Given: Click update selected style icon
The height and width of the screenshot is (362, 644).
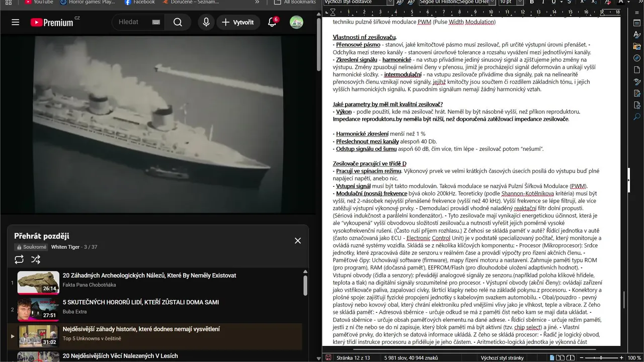Looking at the screenshot, I should click(x=400, y=2).
